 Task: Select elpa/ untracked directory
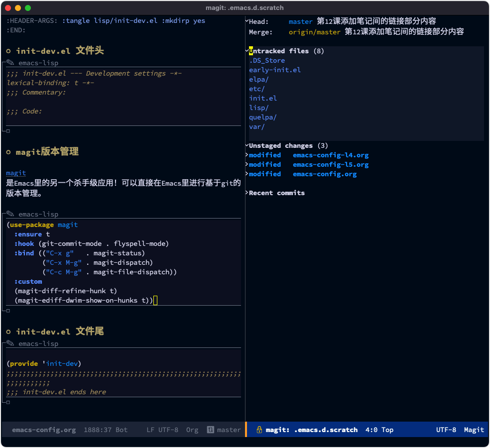pos(259,79)
